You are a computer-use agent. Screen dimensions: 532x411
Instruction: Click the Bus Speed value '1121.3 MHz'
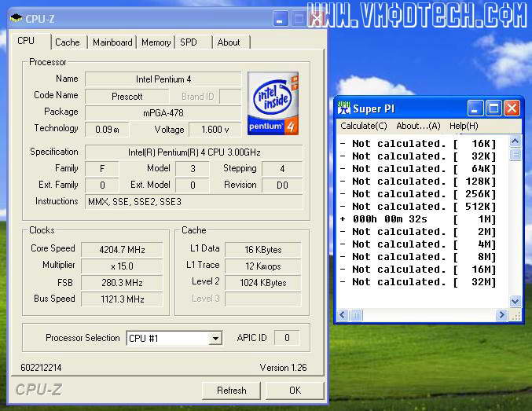tap(122, 299)
